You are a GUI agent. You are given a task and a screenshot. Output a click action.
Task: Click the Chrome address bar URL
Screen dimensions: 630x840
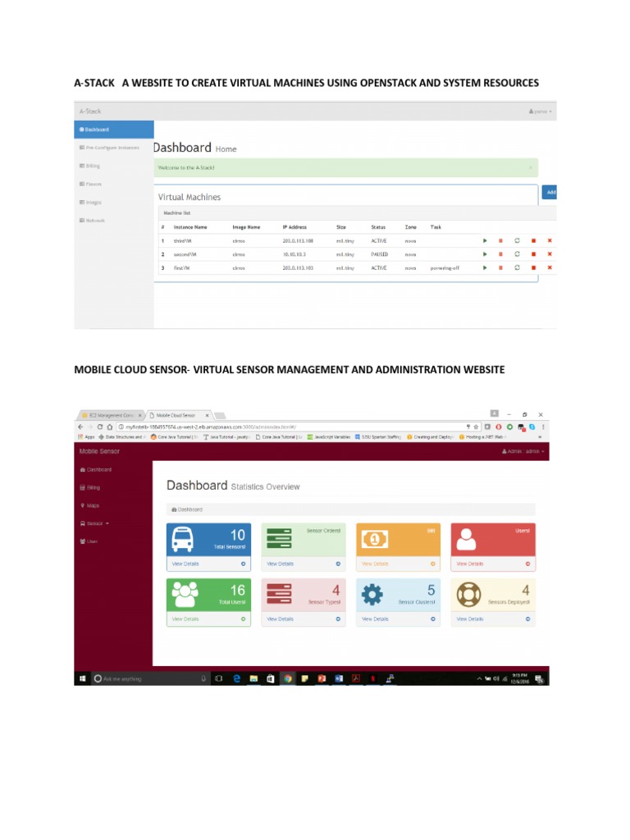coord(211,427)
